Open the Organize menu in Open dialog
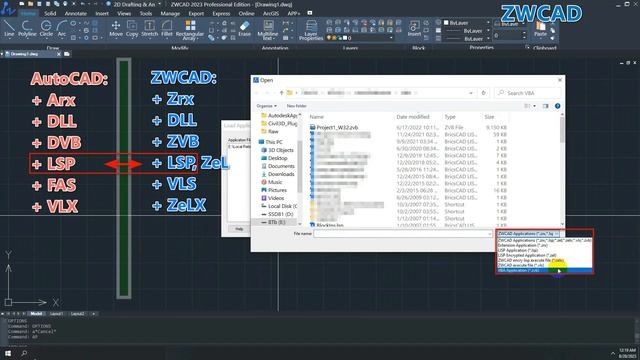Viewport: 640px width, 360px height. tap(267, 106)
